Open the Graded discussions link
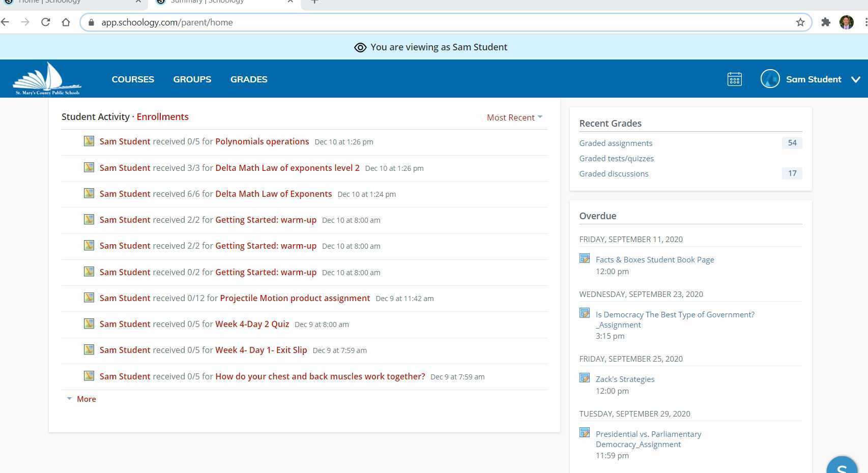 tap(614, 173)
